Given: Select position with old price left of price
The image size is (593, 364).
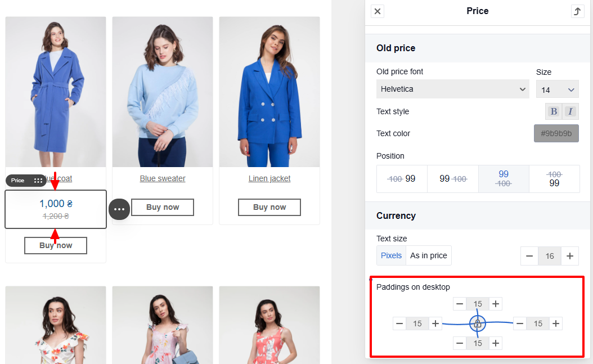Looking at the screenshot, I should (x=402, y=179).
